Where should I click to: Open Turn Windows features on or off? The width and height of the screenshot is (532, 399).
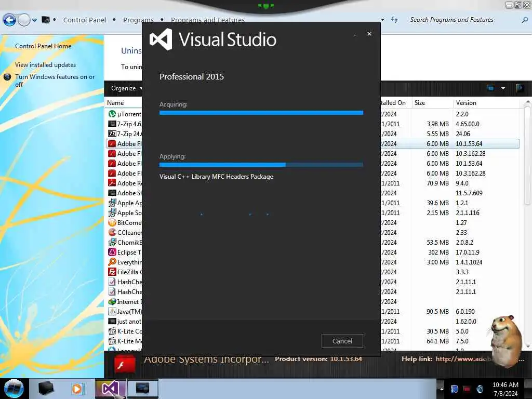[55, 81]
